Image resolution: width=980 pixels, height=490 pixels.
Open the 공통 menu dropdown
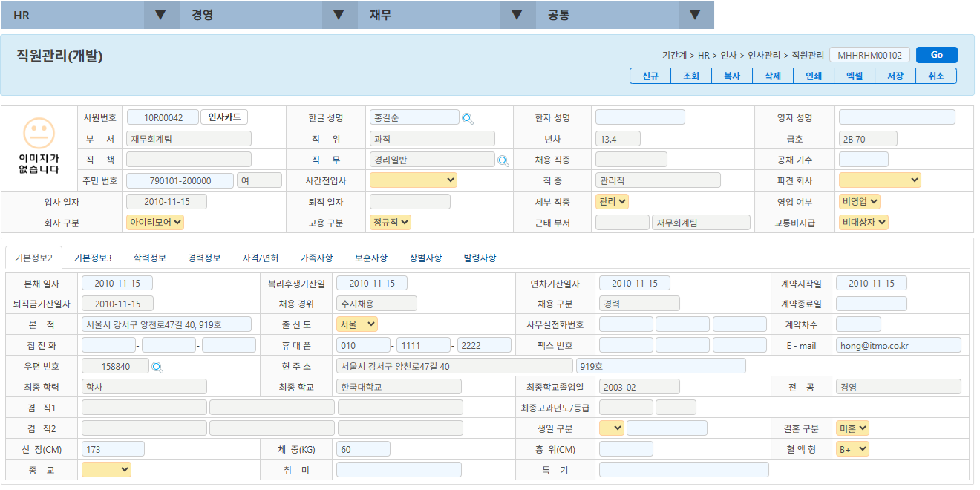tap(695, 14)
